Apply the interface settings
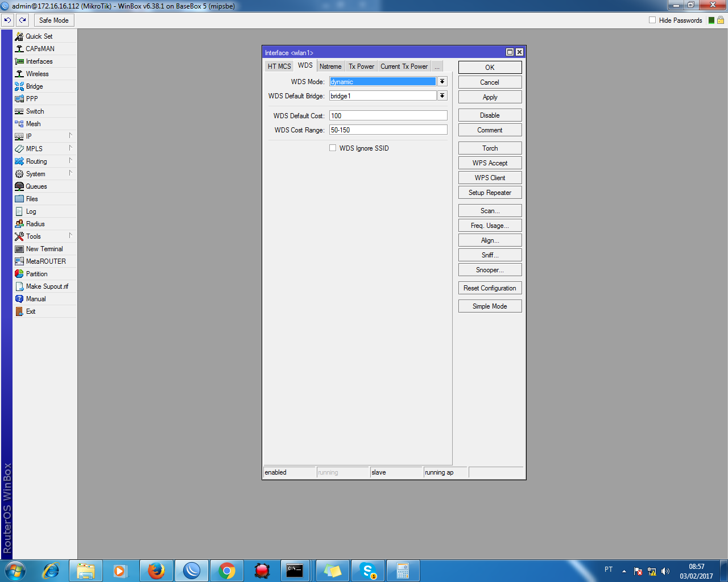728x582 pixels. 490,97
